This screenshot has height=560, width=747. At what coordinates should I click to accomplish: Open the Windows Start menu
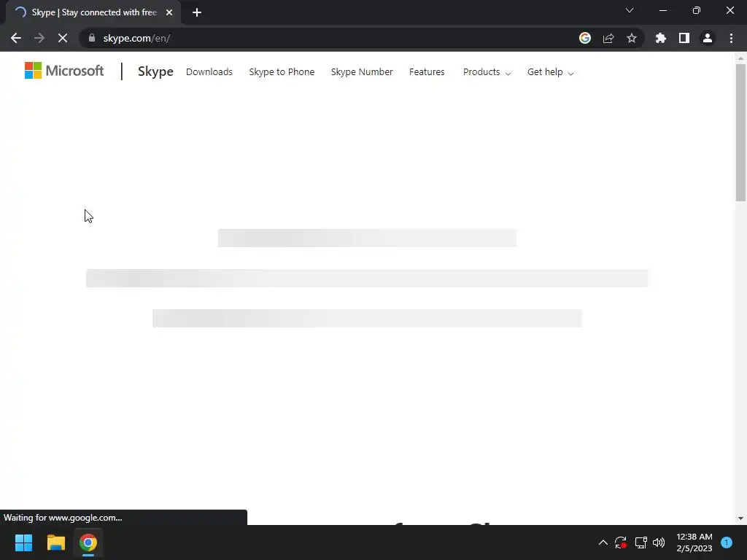pyautogui.click(x=23, y=542)
